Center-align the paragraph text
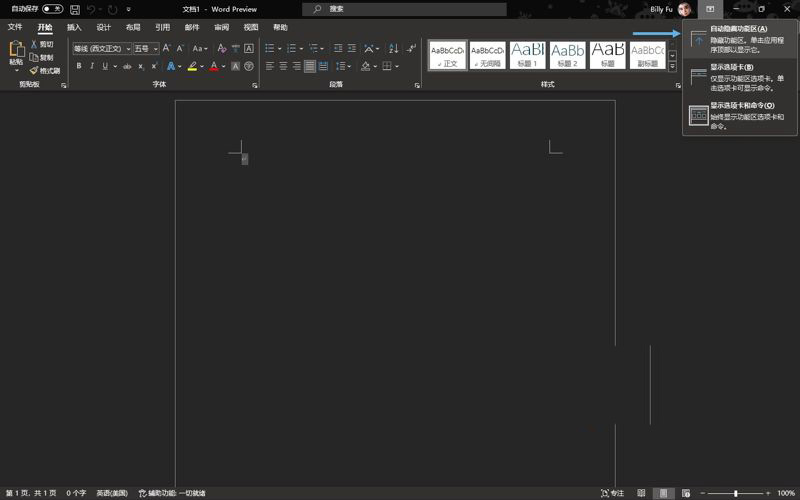Viewport: 800px width, 500px height. 283,66
